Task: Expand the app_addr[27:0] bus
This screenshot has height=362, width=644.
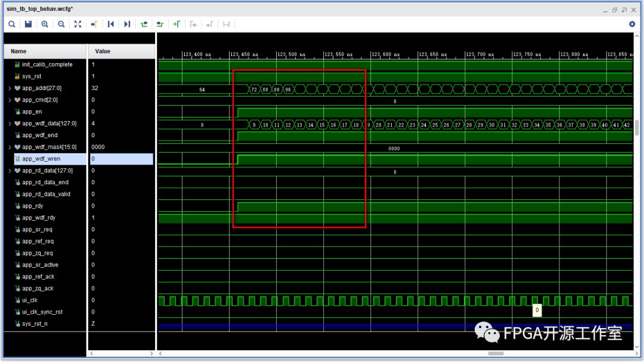Action: (x=9, y=88)
